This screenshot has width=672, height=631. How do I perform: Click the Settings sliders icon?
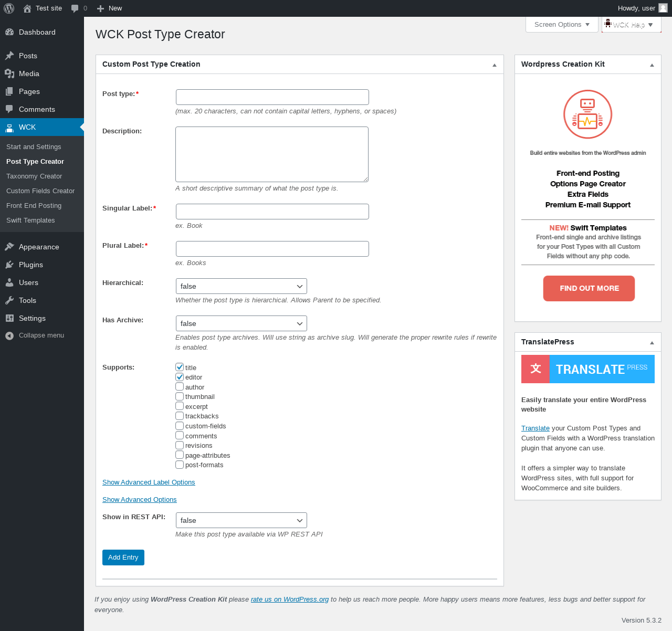[x=9, y=318]
